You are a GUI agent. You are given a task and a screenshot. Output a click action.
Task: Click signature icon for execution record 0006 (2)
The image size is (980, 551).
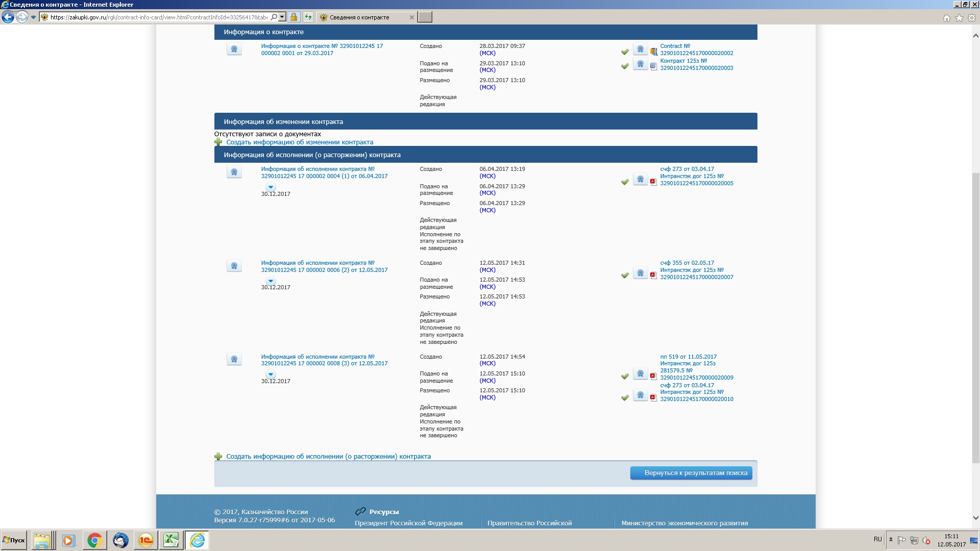coord(234,266)
